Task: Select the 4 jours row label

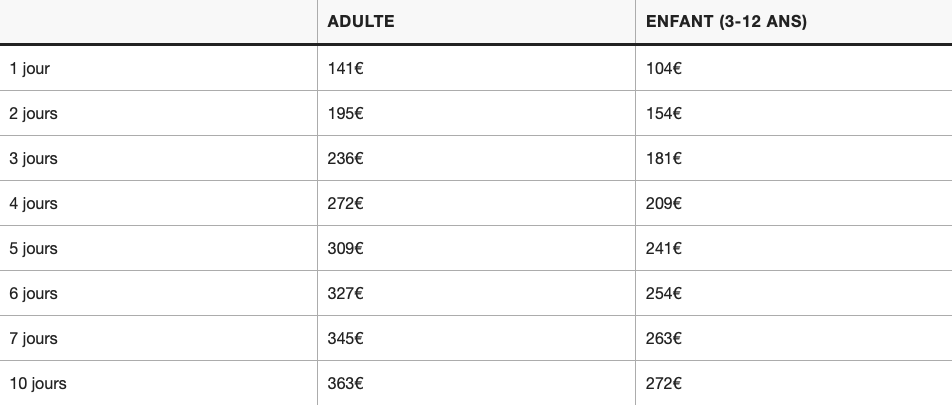Action: [x=33, y=203]
